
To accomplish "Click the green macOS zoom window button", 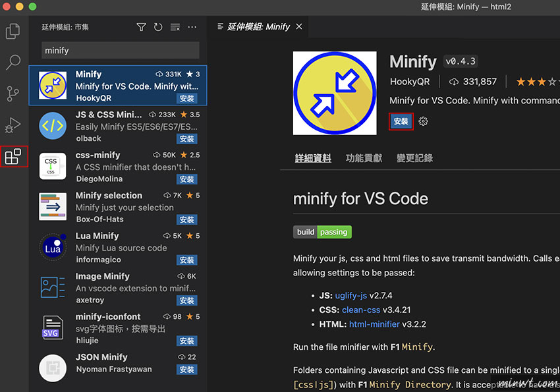I will click(x=32, y=7).
